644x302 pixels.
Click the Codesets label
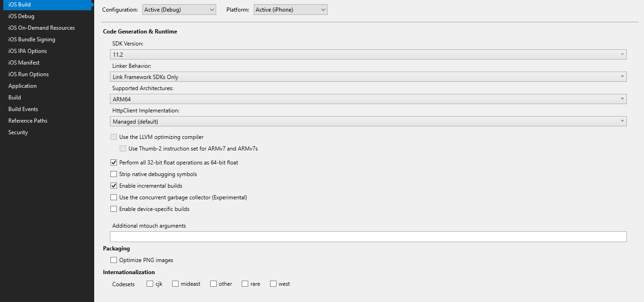[123, 284]
